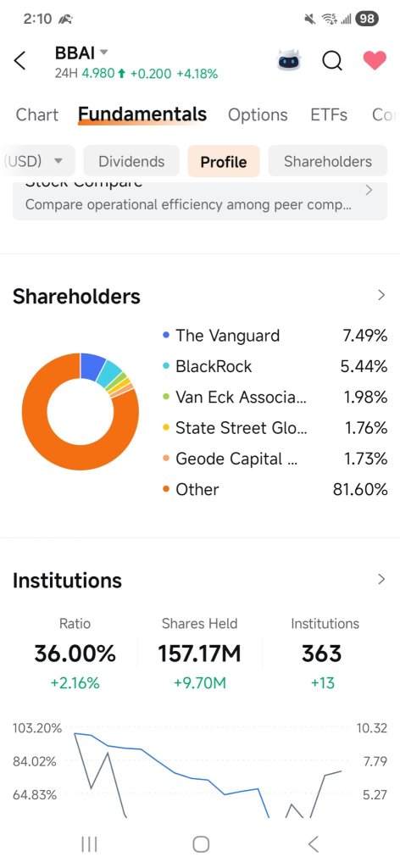Tap the Android back navigation button
Screen dimensions: 400x868
314,843
